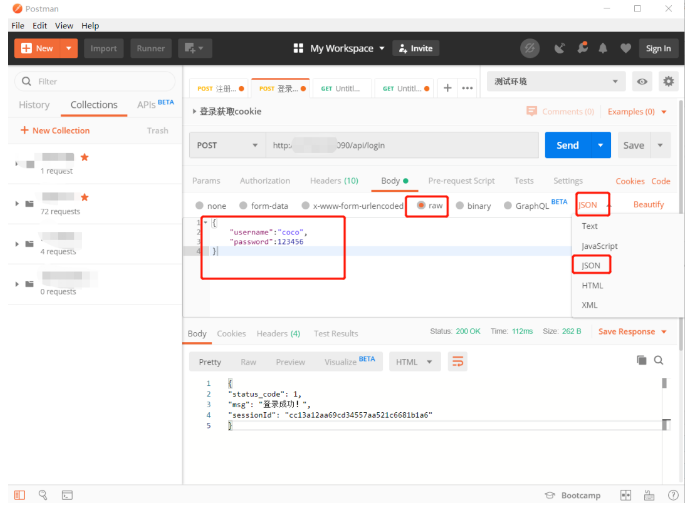Click the heart icon in header
Image resolution: width=692 pixels, height=511 pixels.
tap(625, 48)
